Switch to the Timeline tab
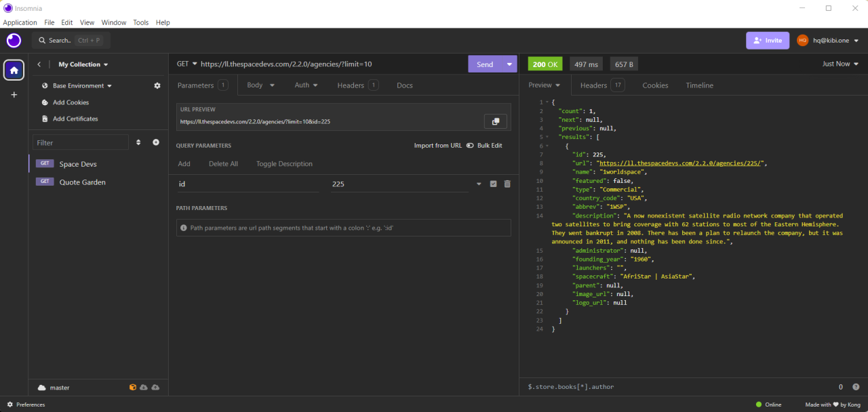The height and width of the screenshot is (412, 868). coord(699,85)
